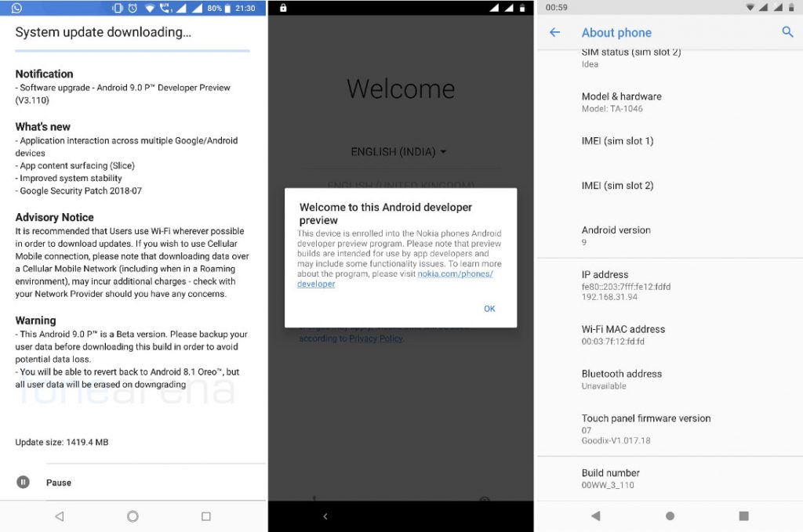The width and height of the screenshot is (803, 532).
Task: Click the "Google Security Patch 2018-07" line
Action: click(78, 191)
